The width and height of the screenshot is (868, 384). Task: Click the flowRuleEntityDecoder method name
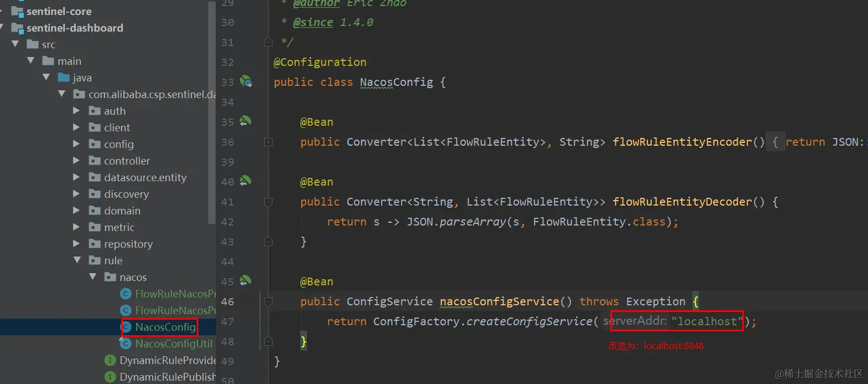pos(682,202)
